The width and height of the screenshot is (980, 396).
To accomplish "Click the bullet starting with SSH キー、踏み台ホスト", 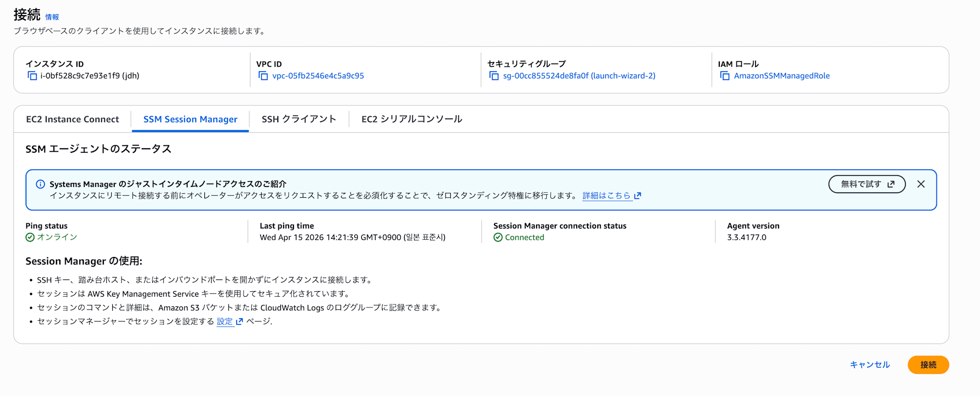I will tap(205, 280).
